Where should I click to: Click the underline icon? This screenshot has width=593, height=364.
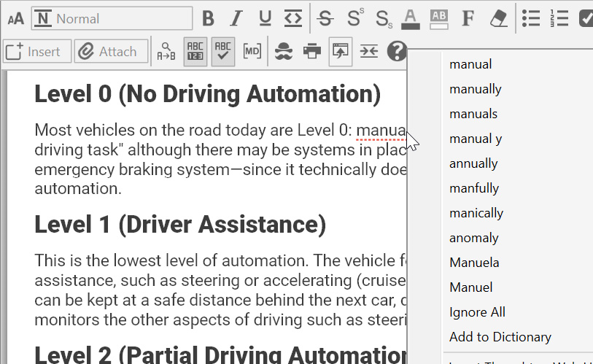coord(265,18)
